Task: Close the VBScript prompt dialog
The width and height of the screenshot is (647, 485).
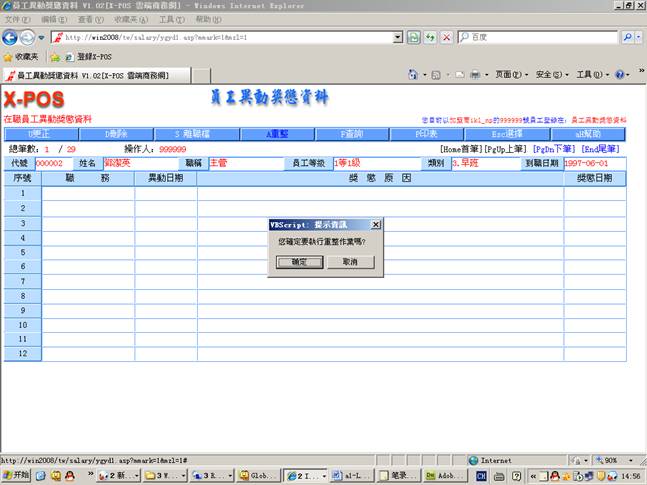Action: [x=375, y=225]
